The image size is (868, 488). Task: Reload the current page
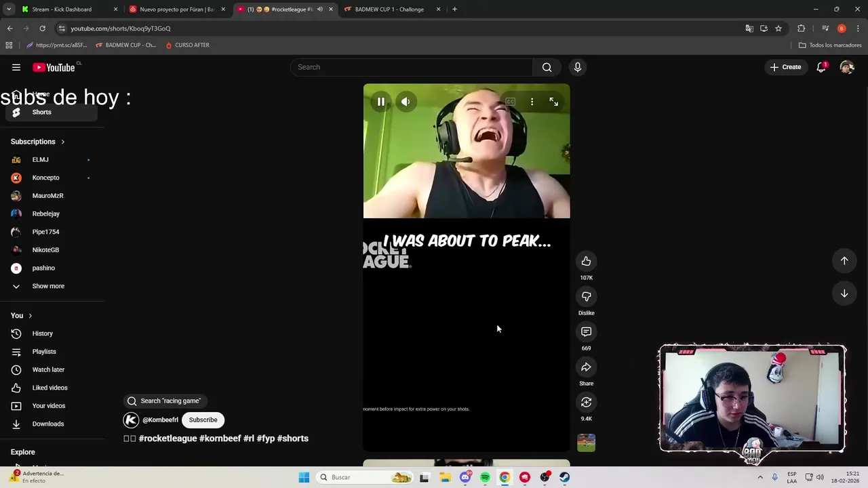pos(42,28)
